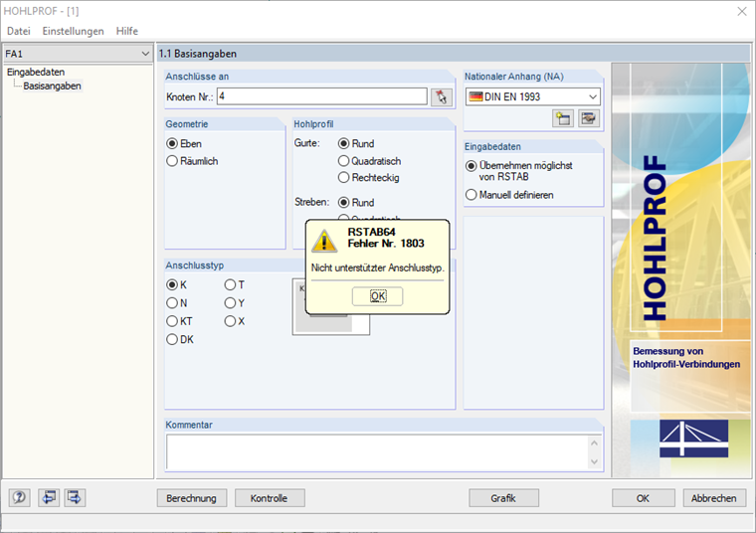Screen dimensions: 756x533
Task: Open the Hilfe menu
Action: coord(127,31)
